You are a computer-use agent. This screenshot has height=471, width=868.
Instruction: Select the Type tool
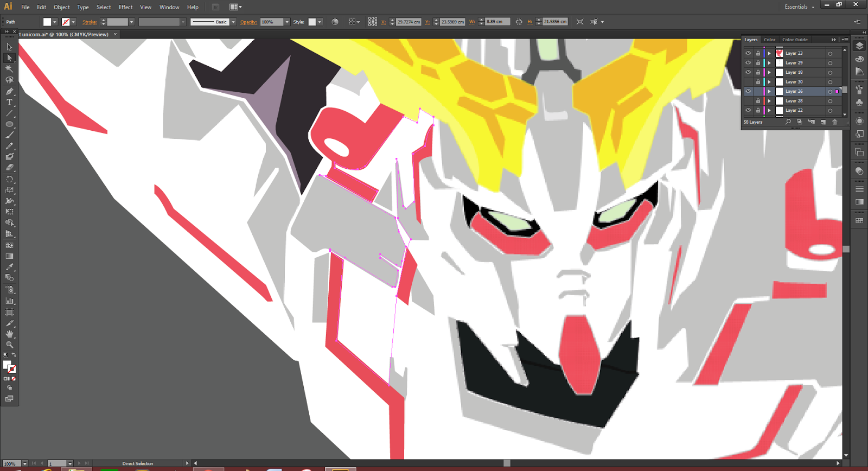pyautogui.click(x=9, y=102)
